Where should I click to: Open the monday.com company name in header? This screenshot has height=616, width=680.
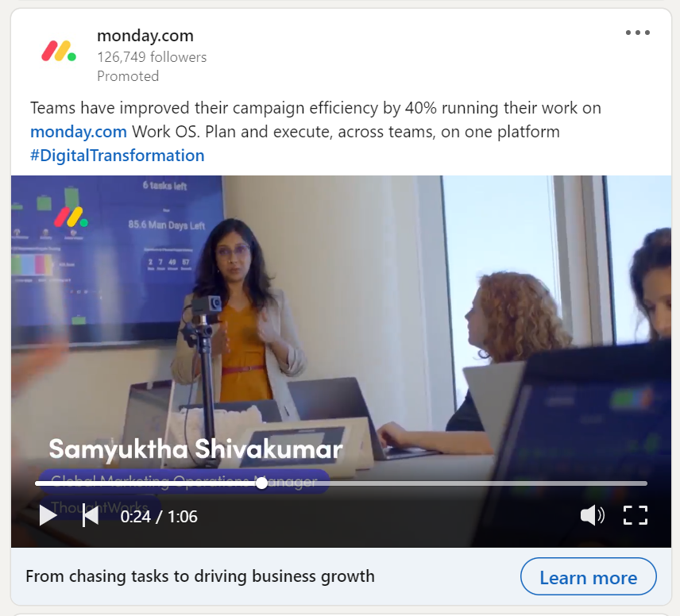[145, 36]
